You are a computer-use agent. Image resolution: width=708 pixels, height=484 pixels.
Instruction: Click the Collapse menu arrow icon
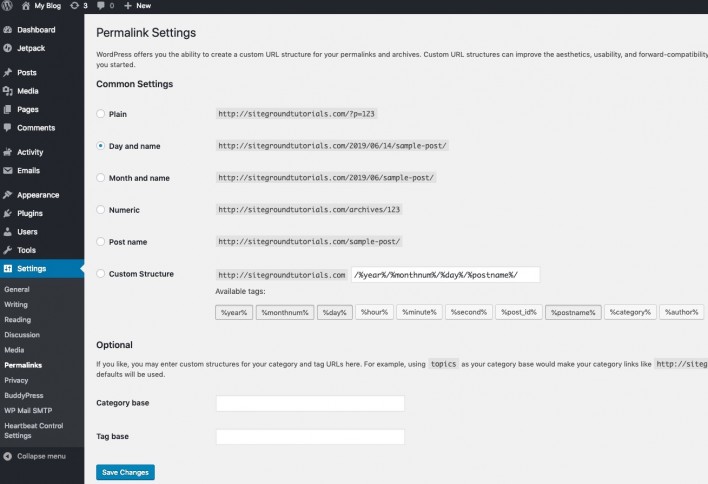click(7, 456)
